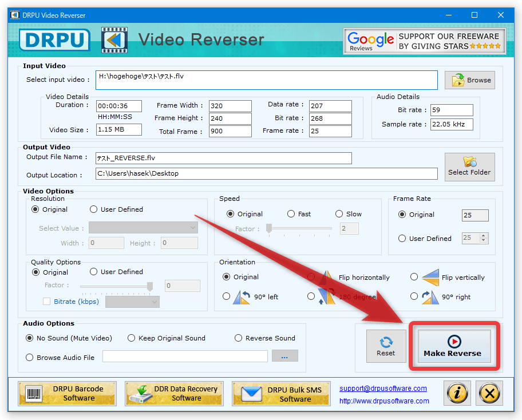Viewport: 522px width, 420px height.
Task: Click the Frame Width field showing 320
Action: pos(230,106)
